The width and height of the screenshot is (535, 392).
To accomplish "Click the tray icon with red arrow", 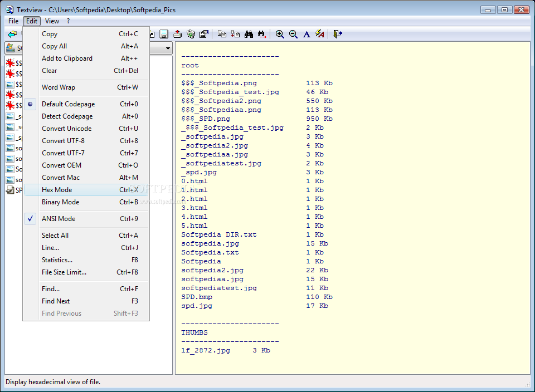I will click(x=177, y=34).
